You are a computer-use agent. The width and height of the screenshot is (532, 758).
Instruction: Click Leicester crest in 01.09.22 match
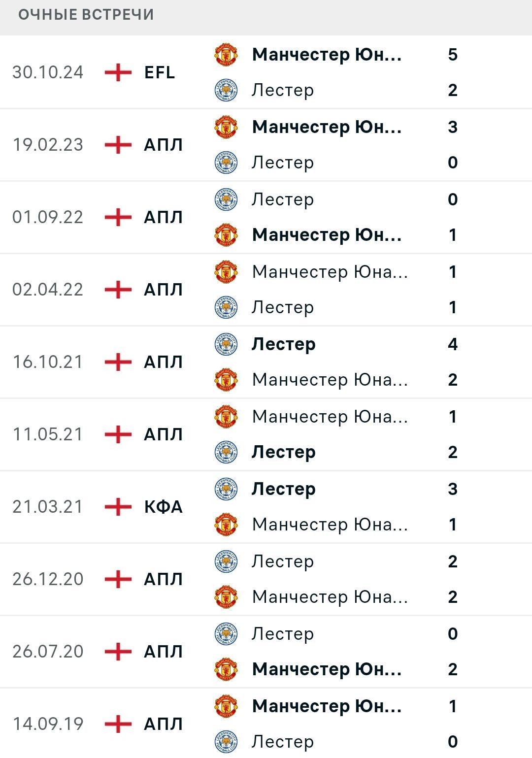(x=226, y=199)
